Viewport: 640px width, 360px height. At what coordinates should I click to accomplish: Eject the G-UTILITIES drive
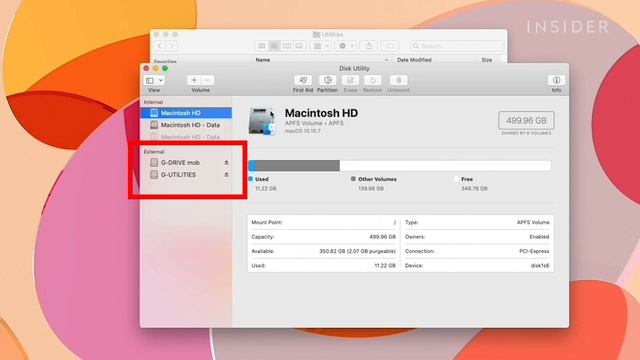(226, 175)
